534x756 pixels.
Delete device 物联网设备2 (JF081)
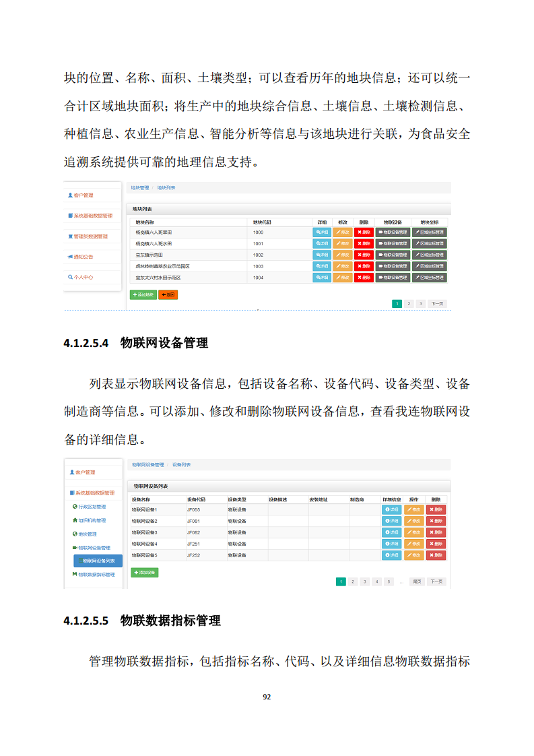(x=436, y=522)
